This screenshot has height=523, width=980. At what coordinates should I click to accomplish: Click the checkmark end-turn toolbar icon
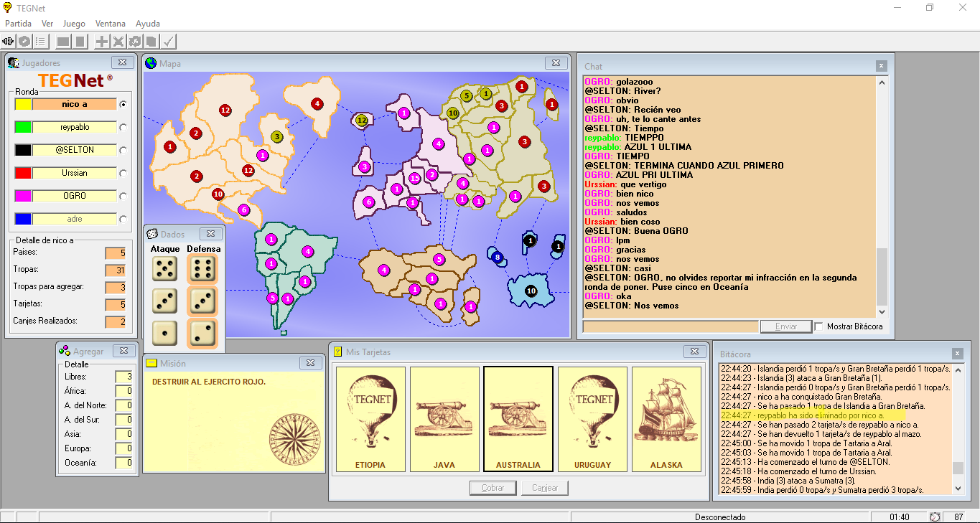[169, 42]
